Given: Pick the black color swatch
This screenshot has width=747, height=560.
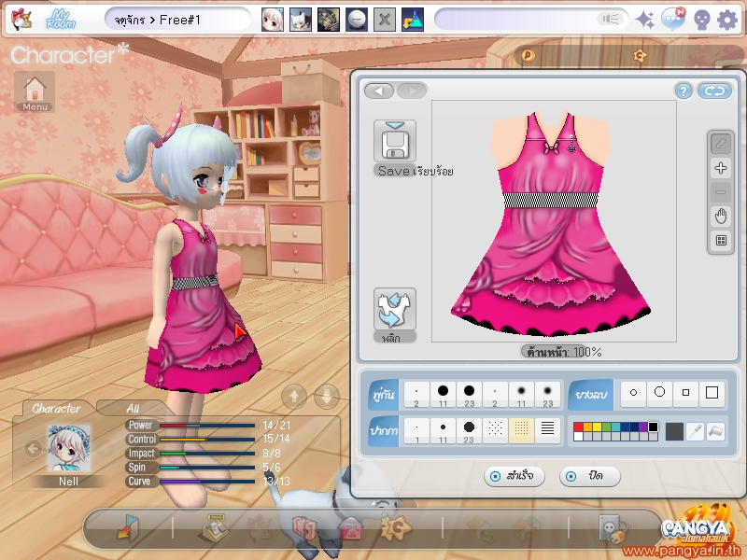Looking at the screenshot, I should (653, 427).
